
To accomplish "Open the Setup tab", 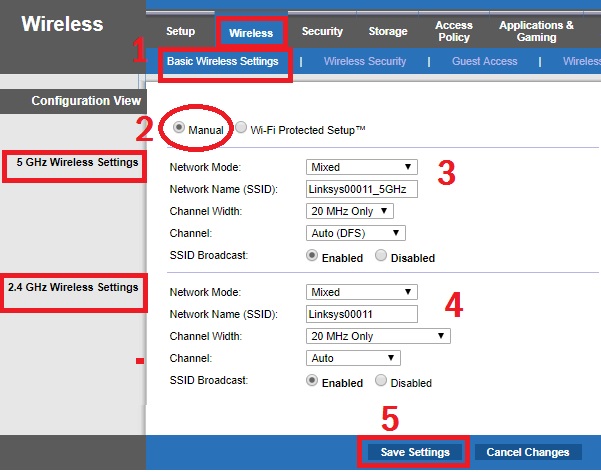I will pos(180,32).
